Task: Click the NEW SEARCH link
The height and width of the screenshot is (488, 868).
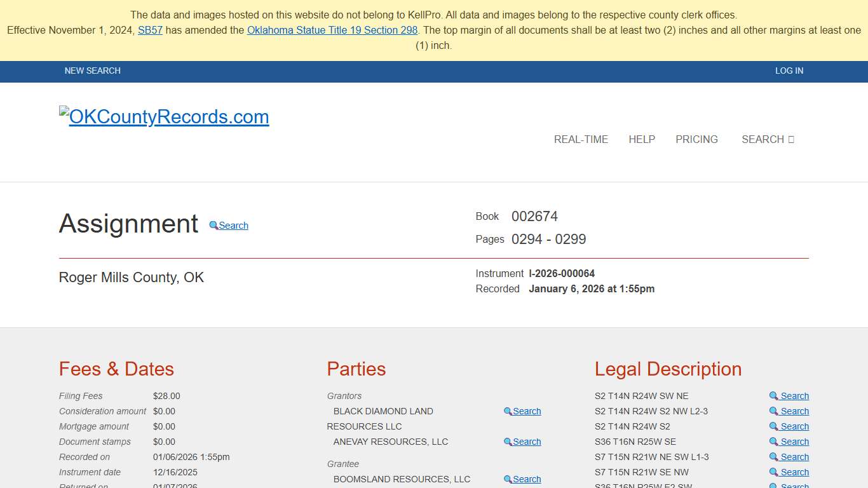Action: pyautogui.click(x=93, y=71)
